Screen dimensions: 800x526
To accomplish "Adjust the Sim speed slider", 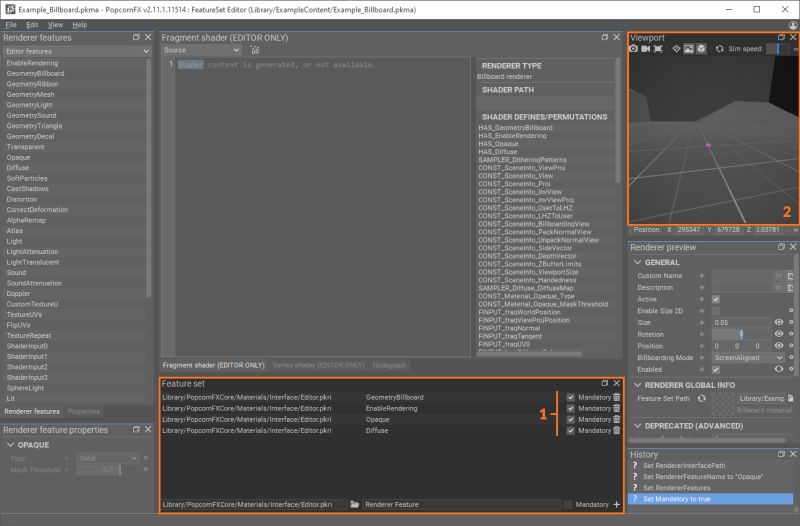I will tap(778, 48).
